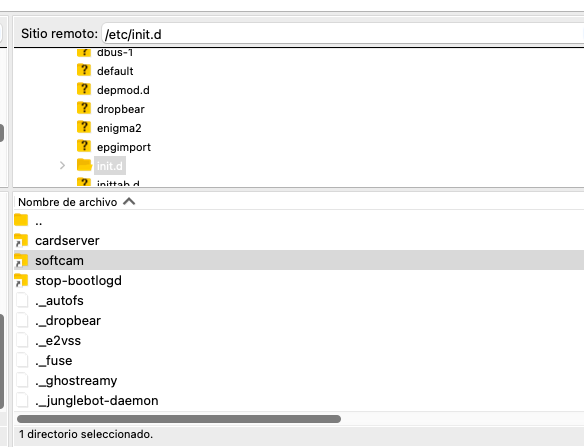Click the Sitio remoto path field
The height and width of the screenshot is (447, 584).
click(x=343, y=34)
